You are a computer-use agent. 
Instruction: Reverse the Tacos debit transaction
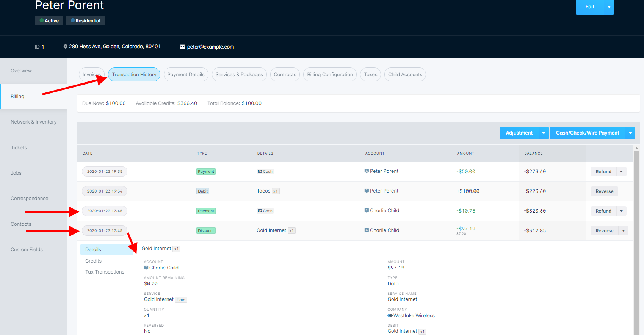coord(604,191)
